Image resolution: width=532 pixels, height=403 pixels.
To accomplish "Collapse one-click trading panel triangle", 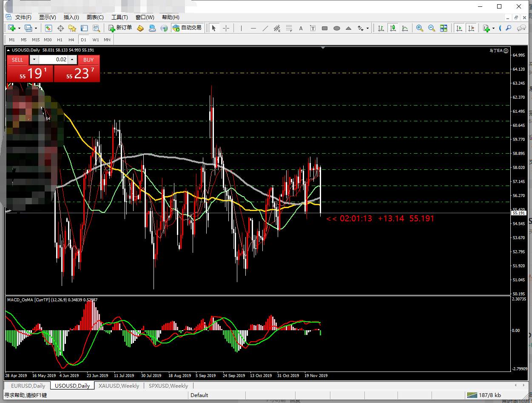I will tap(9, 50).
